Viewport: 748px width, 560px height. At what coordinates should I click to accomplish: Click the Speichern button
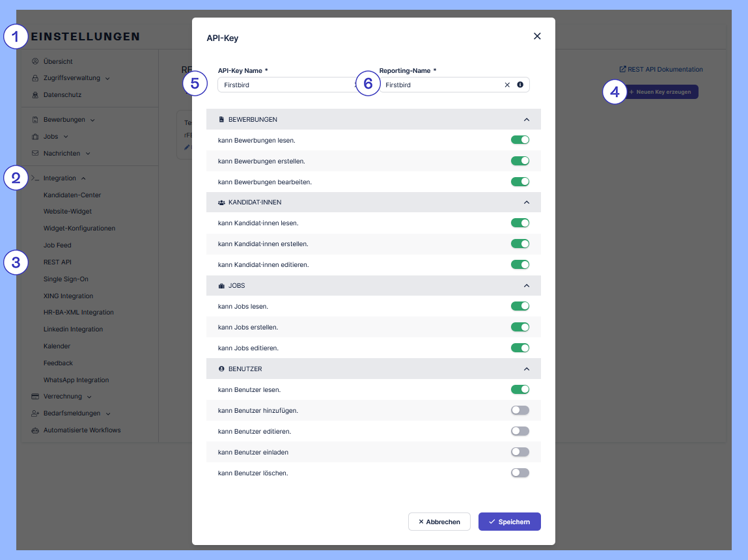509,522
